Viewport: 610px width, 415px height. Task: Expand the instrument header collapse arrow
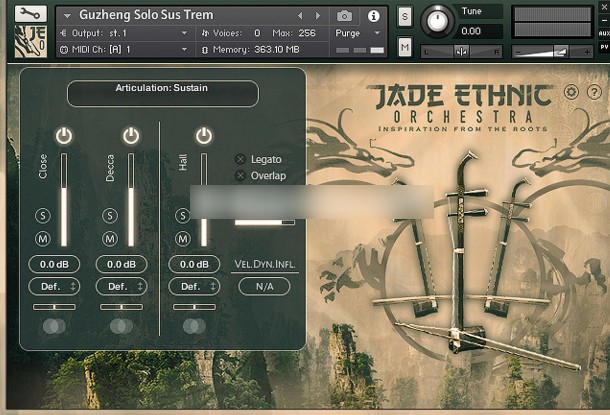[x=67, y=16]
